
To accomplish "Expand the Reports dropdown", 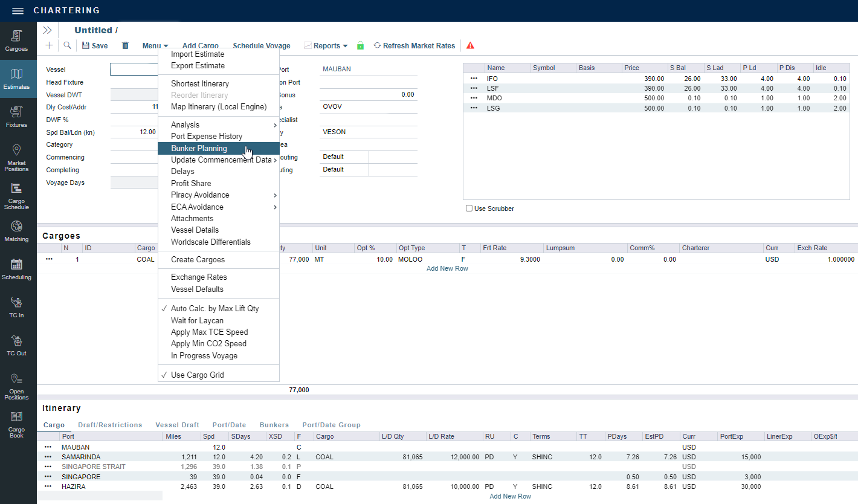I will click(326, 46).
